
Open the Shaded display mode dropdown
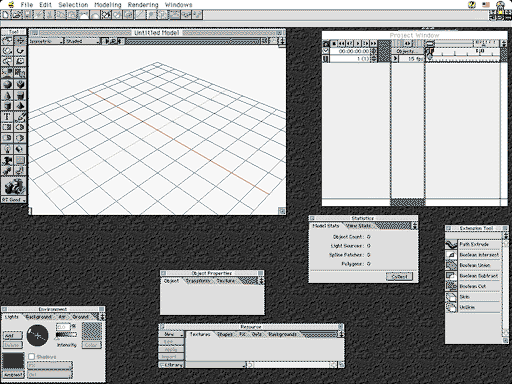tap(82, 41)
